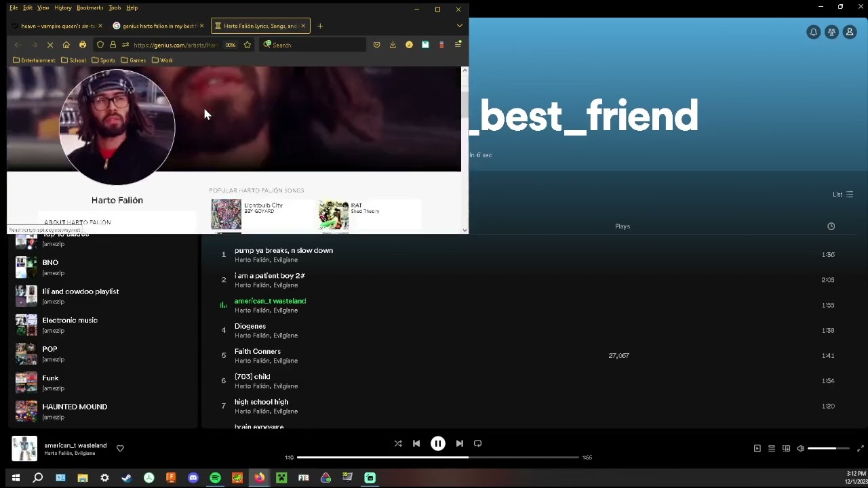Open the Firefox downloads panel

coord(393,45)
